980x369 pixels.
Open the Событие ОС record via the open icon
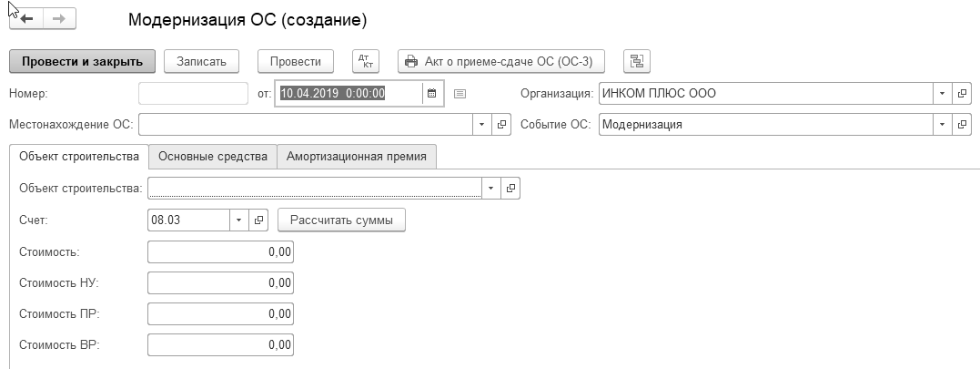962,125
